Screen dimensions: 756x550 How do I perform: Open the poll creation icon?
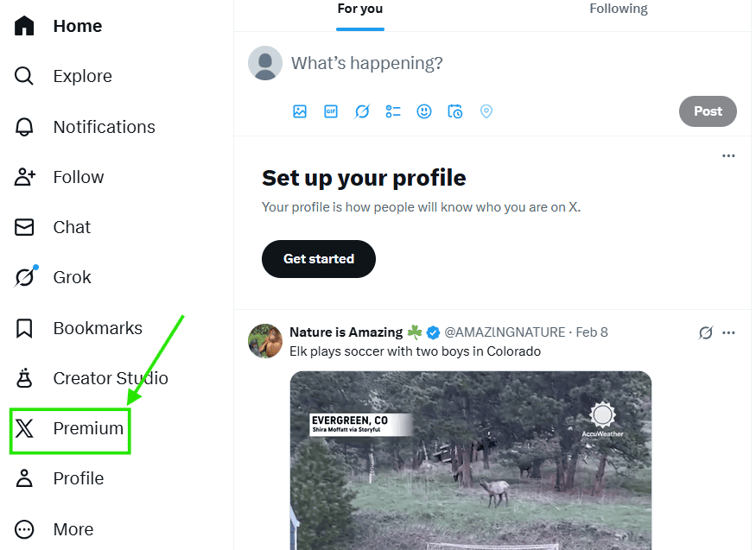click(393, 111)
